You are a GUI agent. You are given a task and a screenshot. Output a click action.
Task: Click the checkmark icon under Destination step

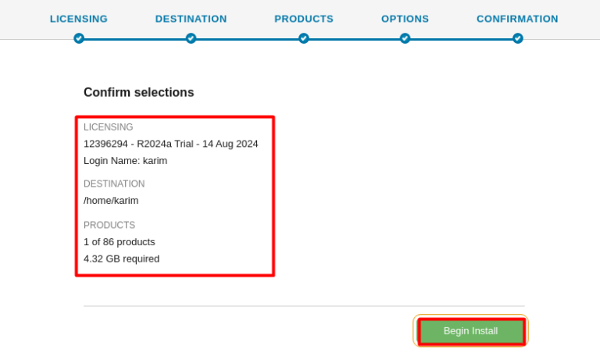pyautogui.click(x=191, y=38)
